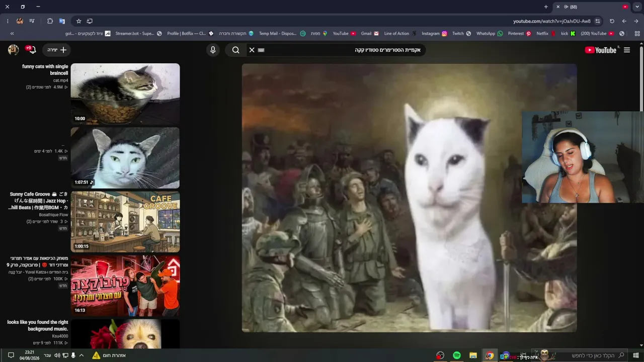Viewport: 644px width, 362px height.
Task: Click the YouTube logo
Action: [601, 50]
